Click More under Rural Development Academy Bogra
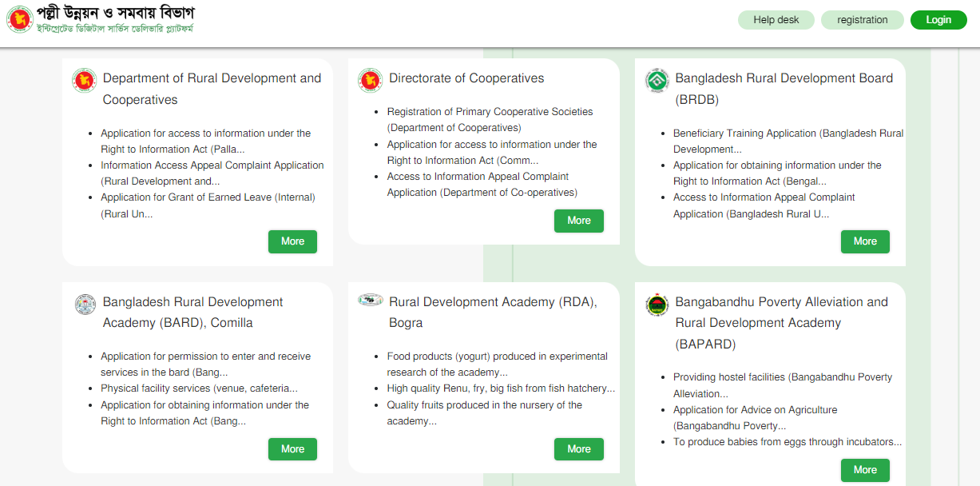This screenshot has height=486, width=980. (x=578, y=448)
